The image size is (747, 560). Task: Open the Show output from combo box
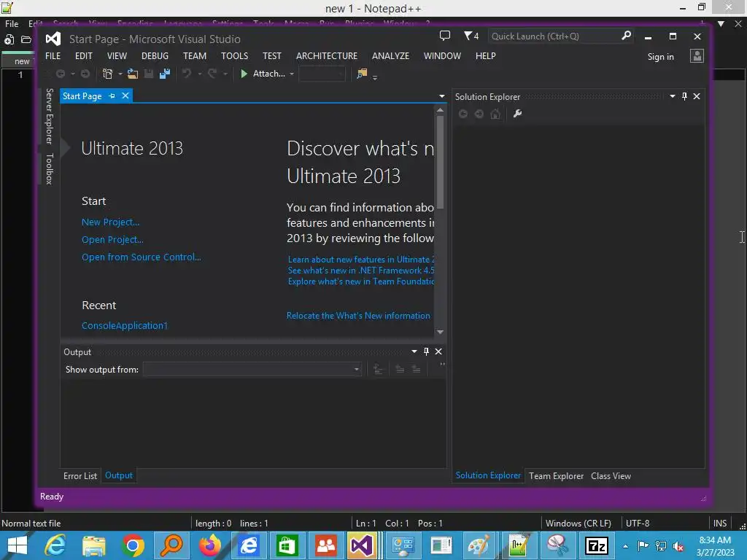pyautogui.click(x=252, y=369)
